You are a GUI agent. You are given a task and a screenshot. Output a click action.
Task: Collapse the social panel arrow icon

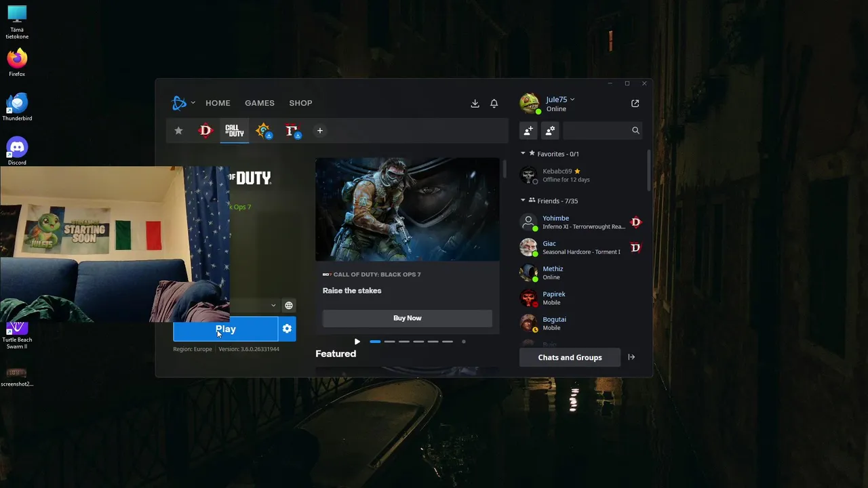pyautogui.click(x=631, y=357)
